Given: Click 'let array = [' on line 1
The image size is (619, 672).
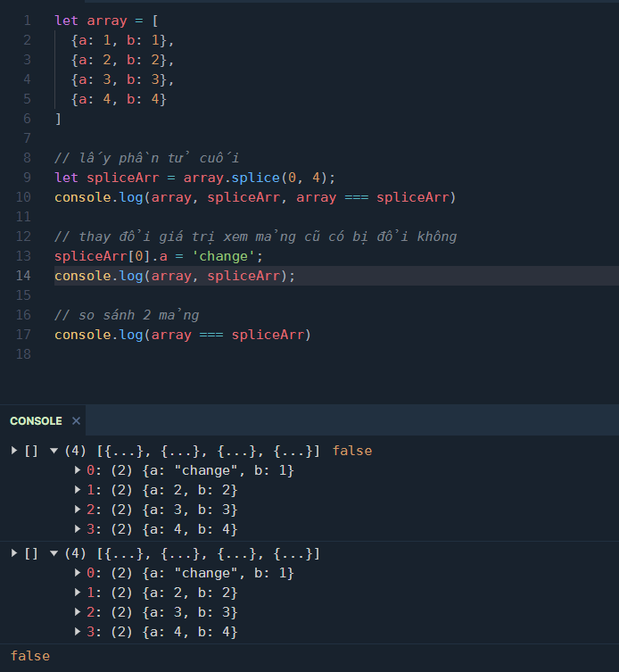Looking at the screenshot, I should tap(106, 21).
